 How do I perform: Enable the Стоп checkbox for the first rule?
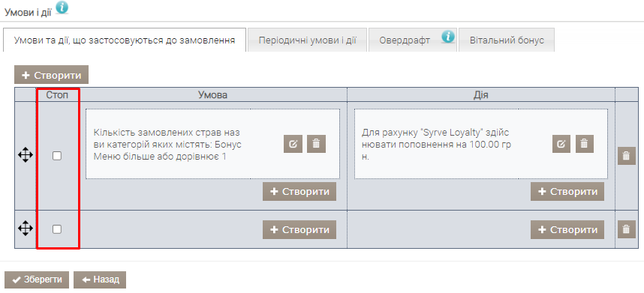click(x=57, y=156)
